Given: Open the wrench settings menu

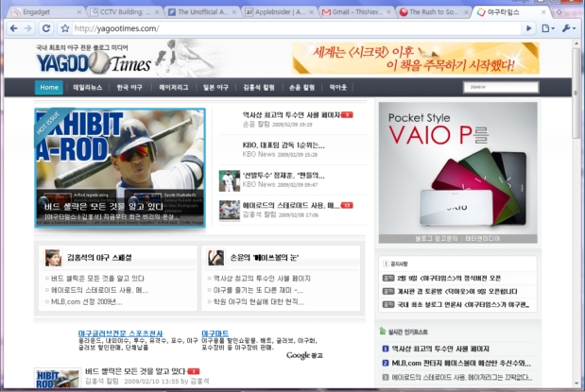Looking at the screenshot, I should 568,28.
